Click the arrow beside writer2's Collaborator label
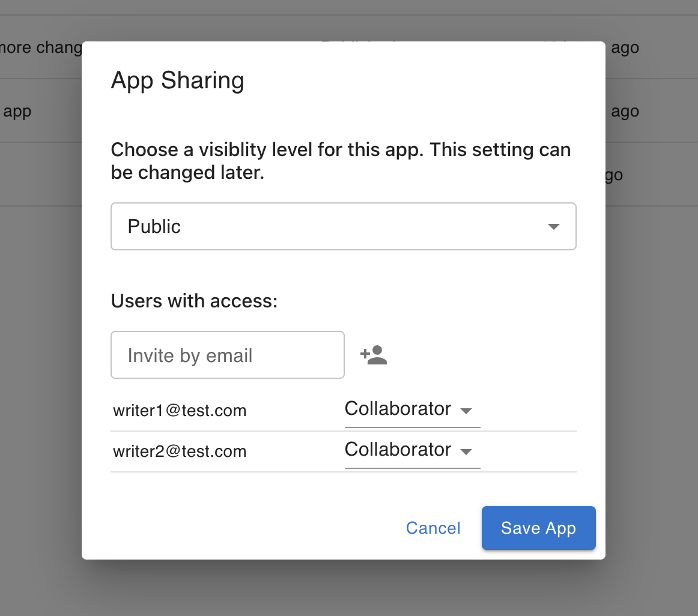This screenshot has height=616, width=698. click(x=466, y=453)
